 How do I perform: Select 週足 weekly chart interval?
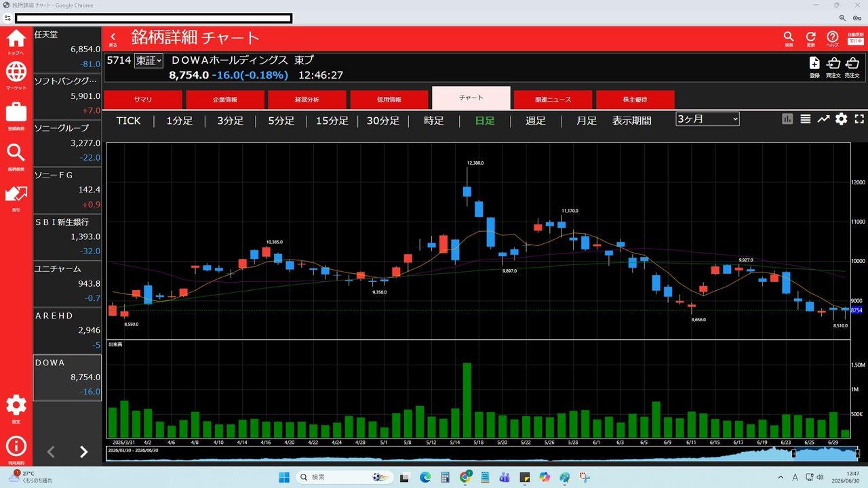(536, 121)
